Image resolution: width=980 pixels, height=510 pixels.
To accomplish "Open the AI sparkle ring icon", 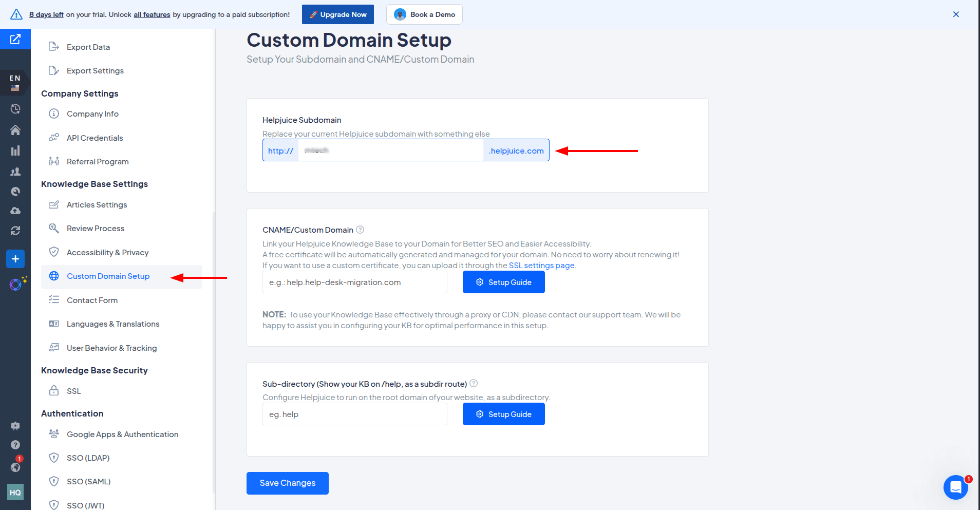I will point(17,283).
